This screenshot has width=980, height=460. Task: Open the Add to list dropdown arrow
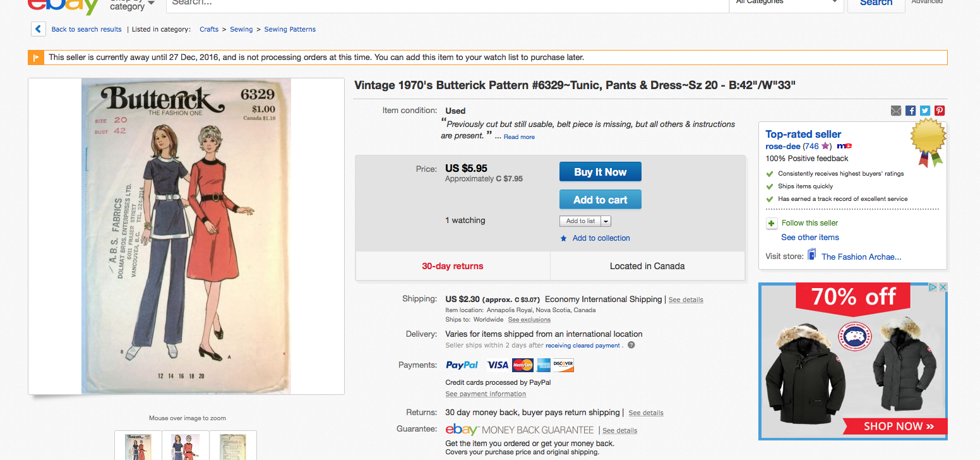[x=606, y=221]
